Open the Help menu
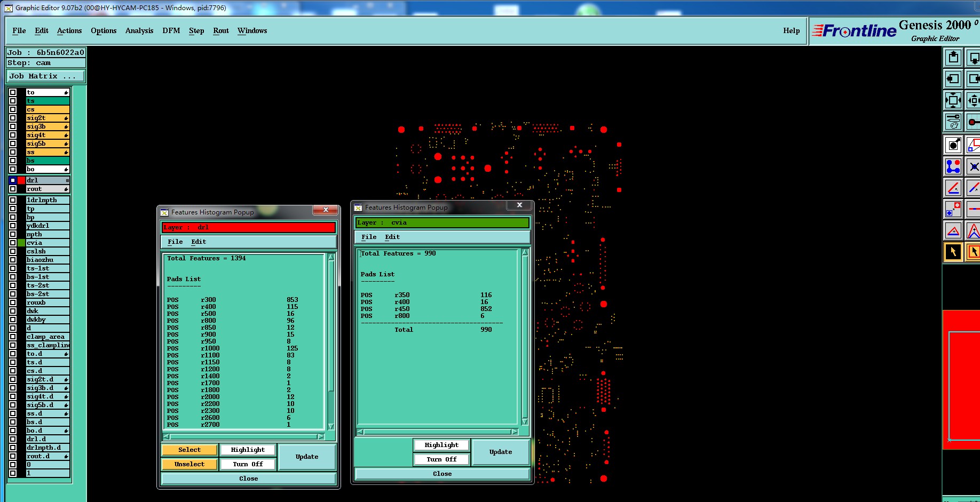Viewport: 980px width, 502px height. [792, 31]
